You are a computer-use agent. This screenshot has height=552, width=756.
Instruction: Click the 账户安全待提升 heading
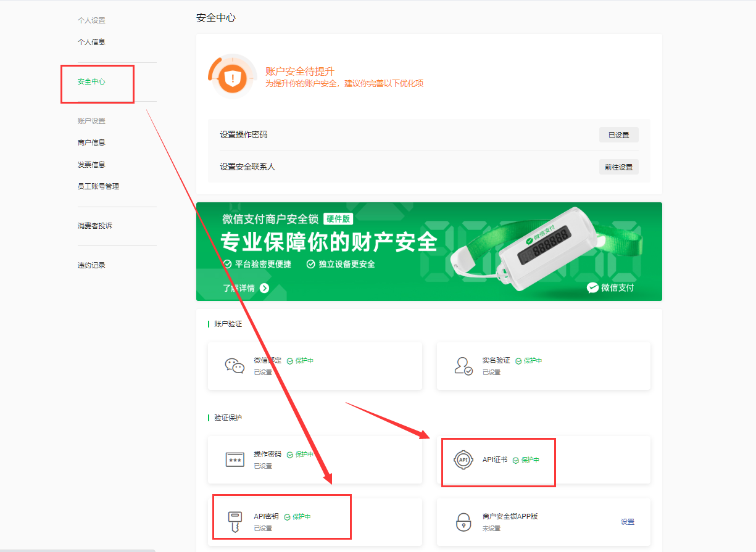(x=300, y=72)
